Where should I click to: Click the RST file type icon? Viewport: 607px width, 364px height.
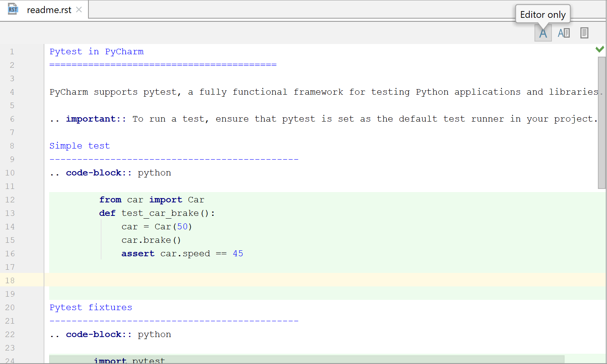pos(13,10)
